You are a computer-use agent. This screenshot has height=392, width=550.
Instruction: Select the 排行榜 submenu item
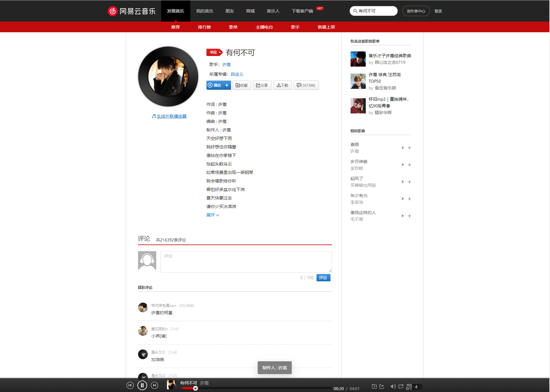[x=204, y=27]
